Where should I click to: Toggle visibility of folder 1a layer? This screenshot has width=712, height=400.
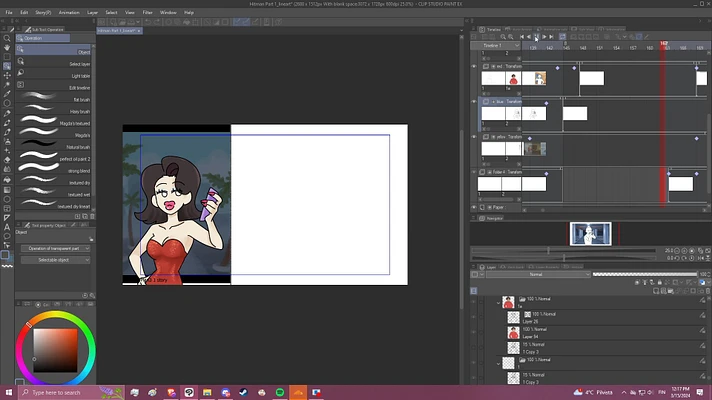point(474,302)
